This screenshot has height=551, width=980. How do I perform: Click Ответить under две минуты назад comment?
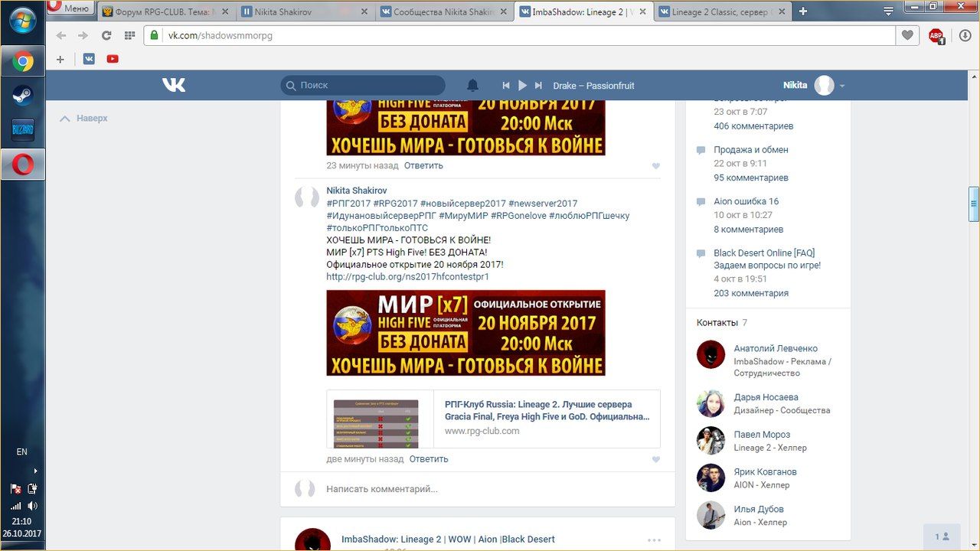pos(429,459)
